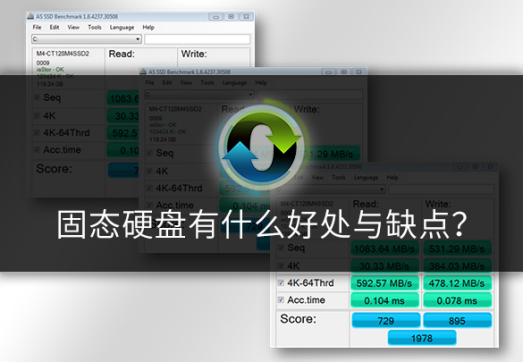This screenshot has height=362, width=523.
Task: Open Language menu in rearmost benchmark window
Action: point(122,27)
